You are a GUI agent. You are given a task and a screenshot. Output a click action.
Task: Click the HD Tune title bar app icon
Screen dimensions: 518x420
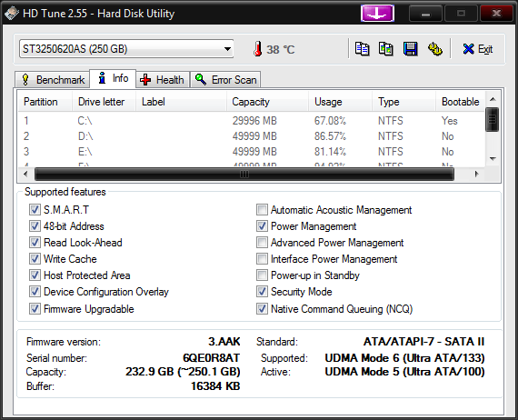(12, 14)
